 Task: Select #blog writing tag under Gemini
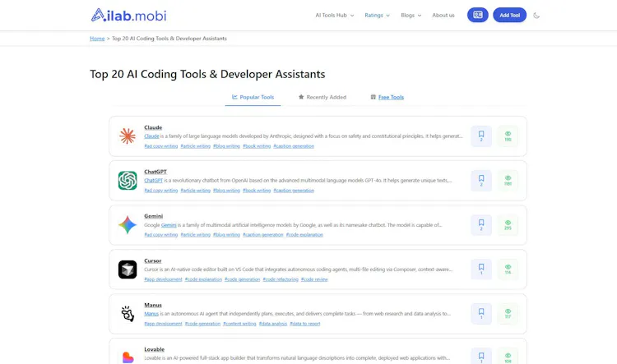(x=227, y=235)
